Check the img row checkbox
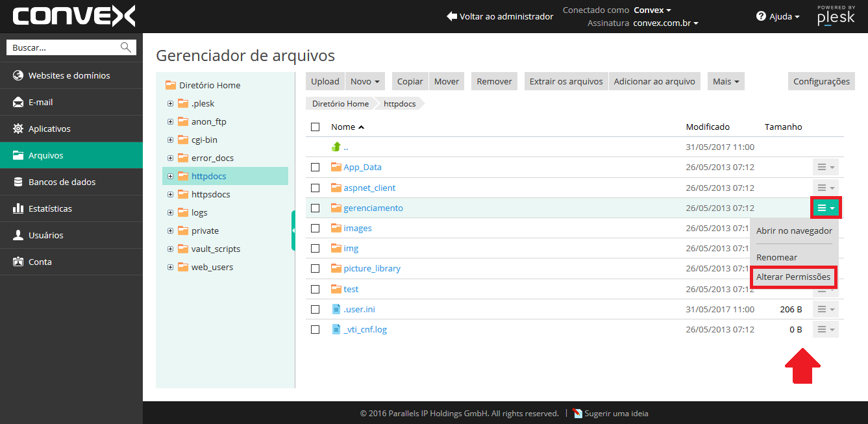The width and height of the screenshot is (868, 424). [316, 248]
